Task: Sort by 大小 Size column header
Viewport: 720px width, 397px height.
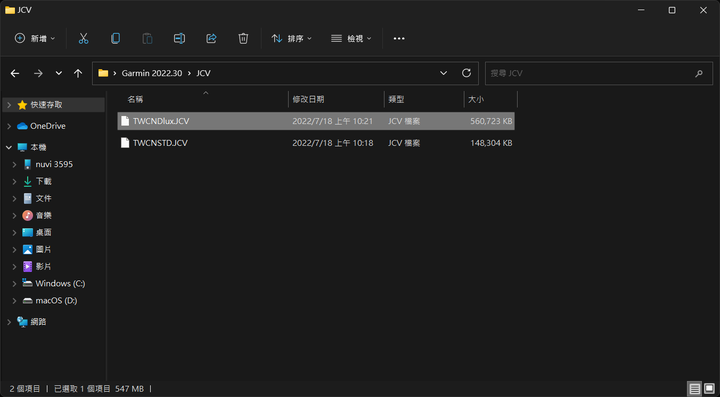Action: click(476, 99)
